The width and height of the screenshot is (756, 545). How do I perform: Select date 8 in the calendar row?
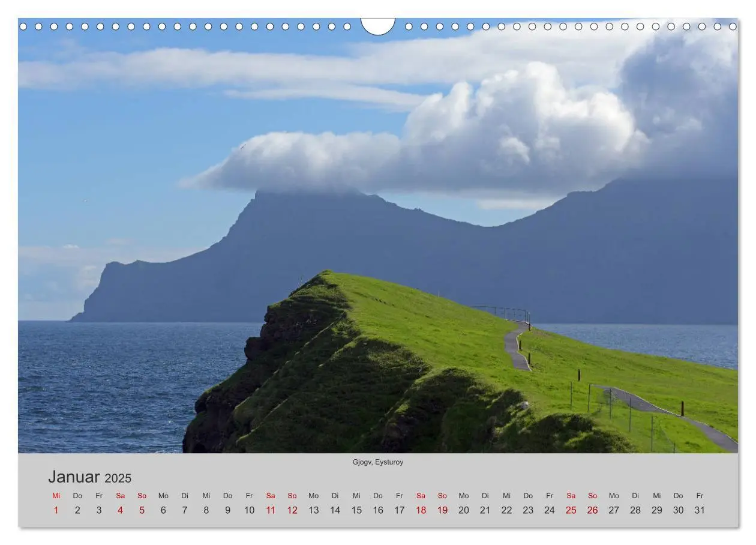click(206, 510)
